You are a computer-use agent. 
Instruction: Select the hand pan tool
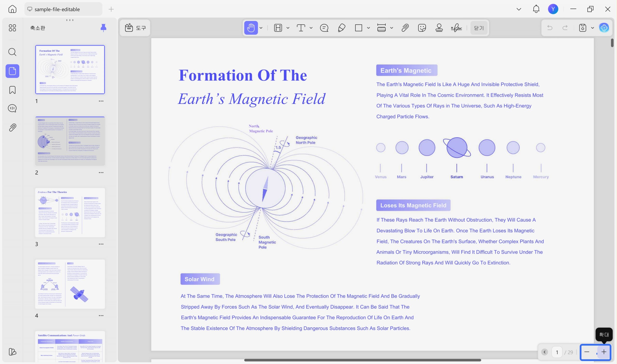pyautogui.click(x=251, y=28)
